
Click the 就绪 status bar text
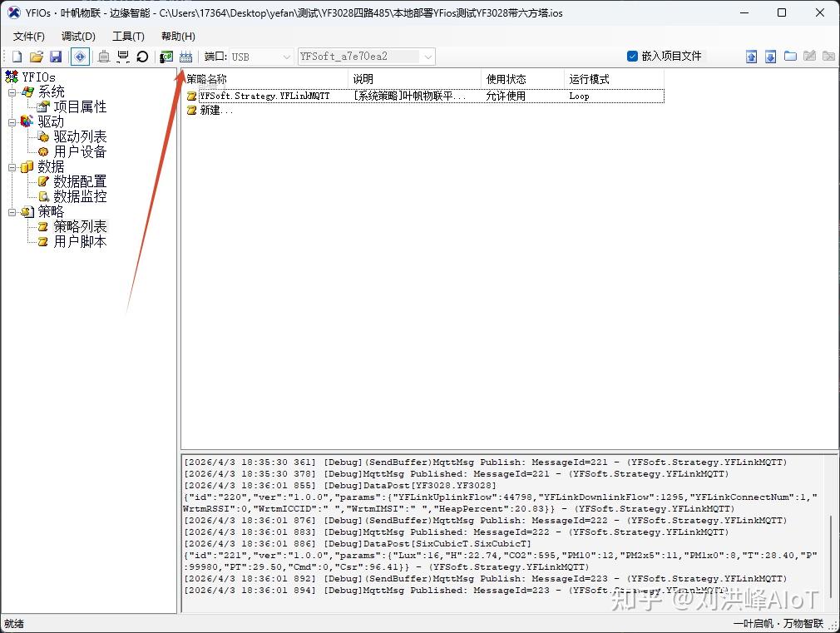click(x=14, y=623)
